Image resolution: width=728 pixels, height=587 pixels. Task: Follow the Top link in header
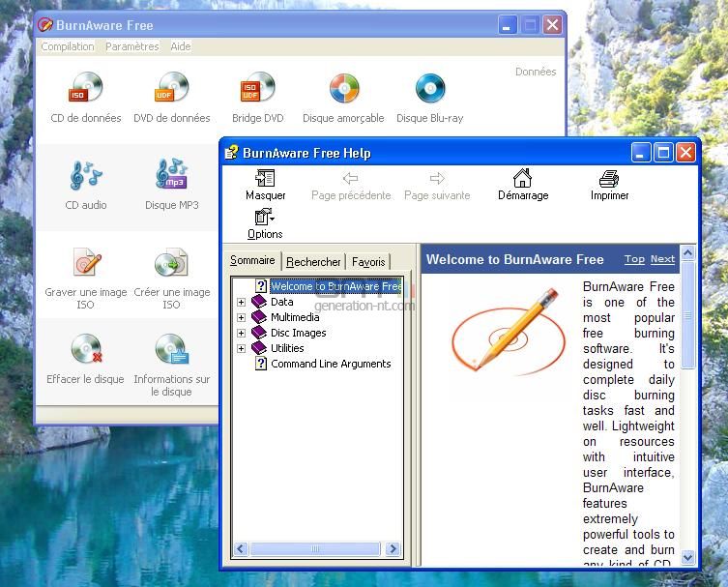click(x=634, y=259)
